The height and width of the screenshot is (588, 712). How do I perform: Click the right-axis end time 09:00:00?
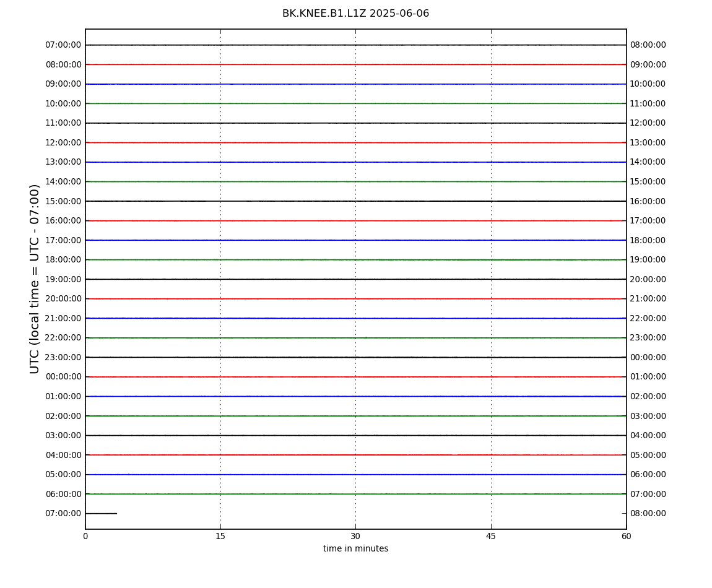click(x=648, y=64)
